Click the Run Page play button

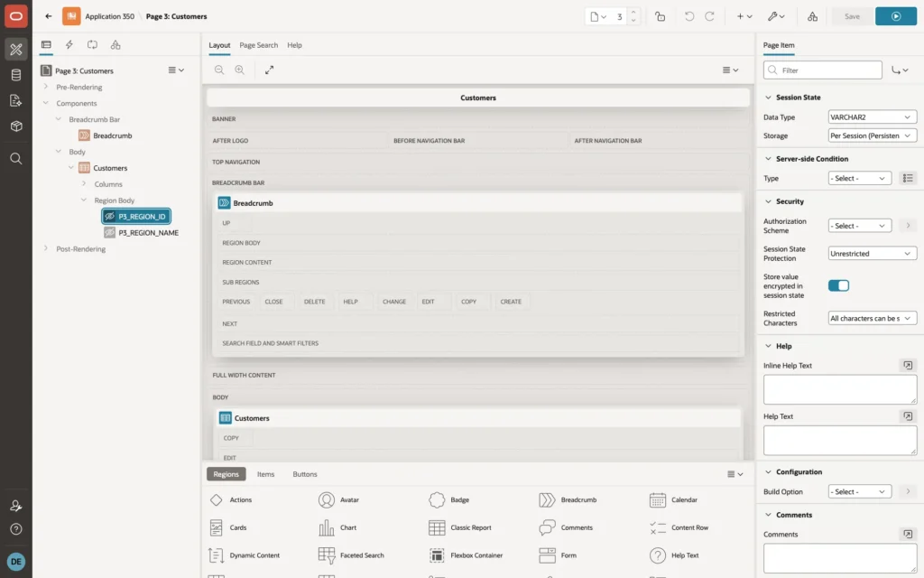(x=895, y=16)
